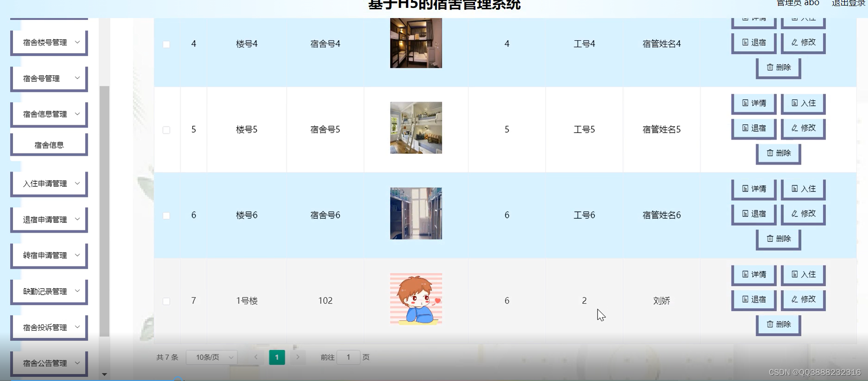Open 详情 for row 5 宿舍号5
This screenshot has height=381, width=868.
pyautogui.click(x=754, y=103)
